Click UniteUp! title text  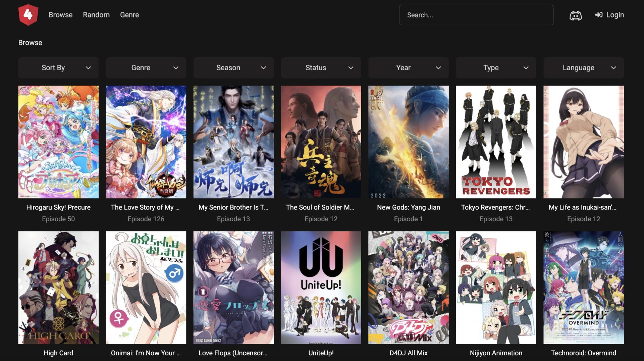point(321,353)
